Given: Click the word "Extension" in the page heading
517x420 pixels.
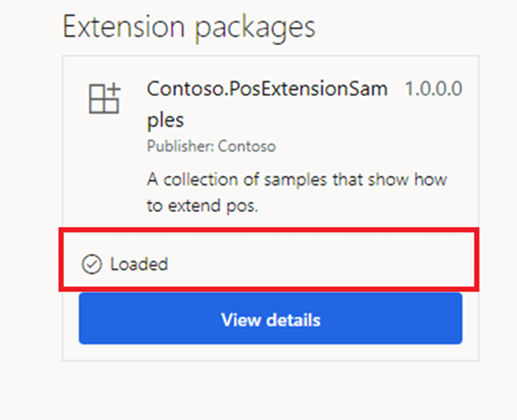Looking at the screenshot, I should 124,27.
